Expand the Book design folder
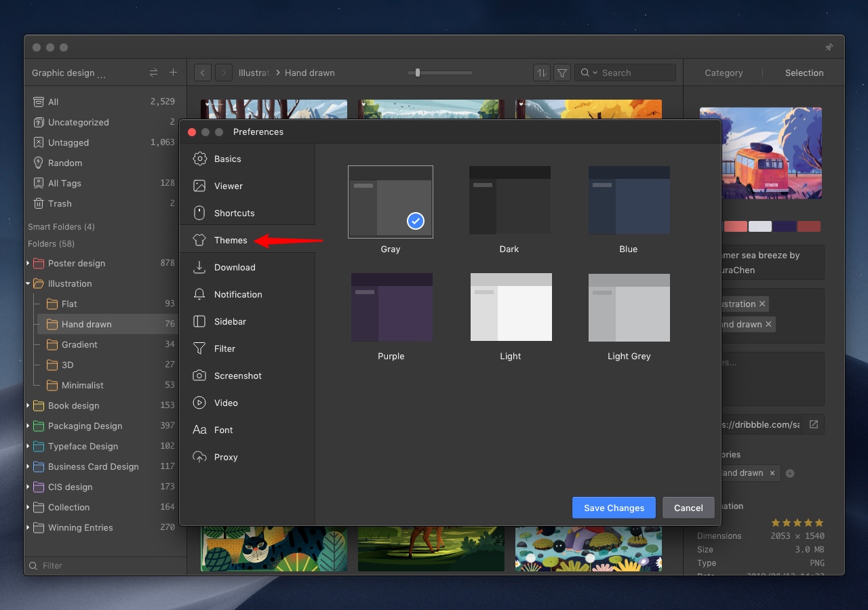Viewport: 868px width, 610px height. pyautogui.click(x=28, y=405)
